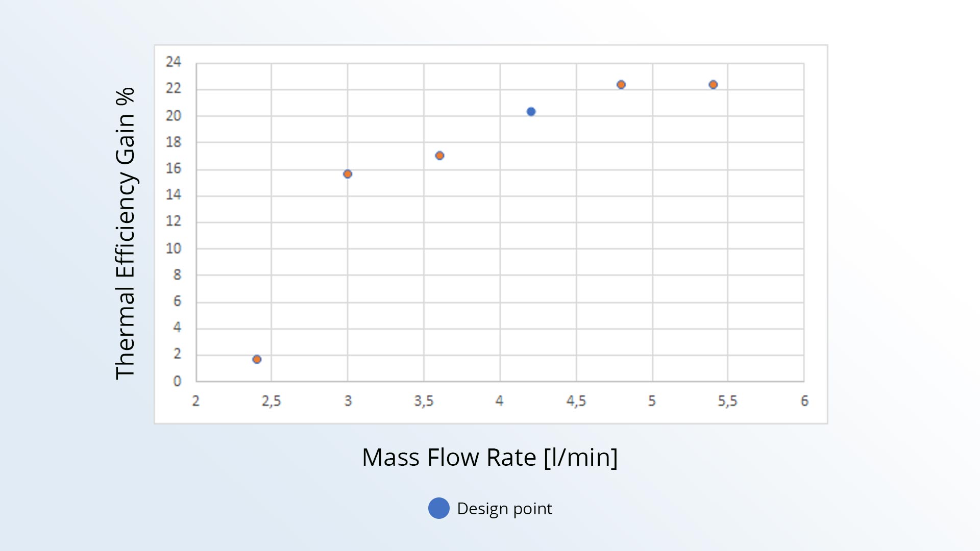This screenshot has width=980, height=551.
Task: Click the data point at 4.8 l/min
Action: (621, 85)
